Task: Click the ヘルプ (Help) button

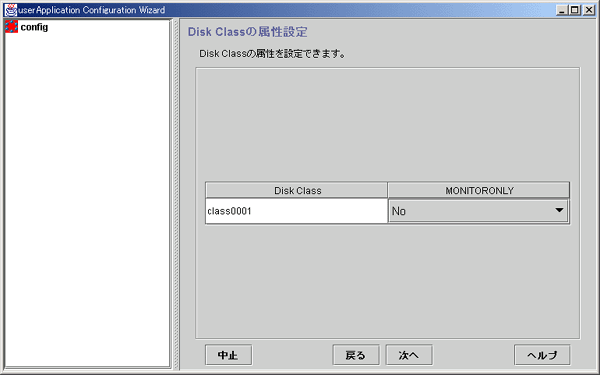Action: [x=542, y=355]
